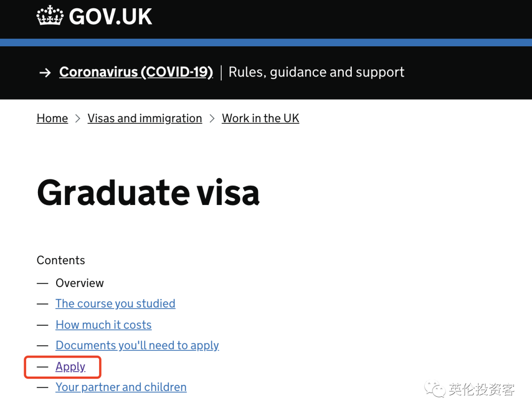The image size is (532, 413).
Task: Click the WeChat logo watermark icon
Action: pyautogui.click(x=434, y=389)
